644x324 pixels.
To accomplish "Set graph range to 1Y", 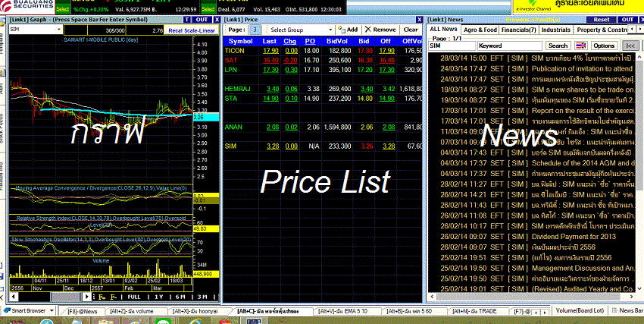I will point(158,297).
